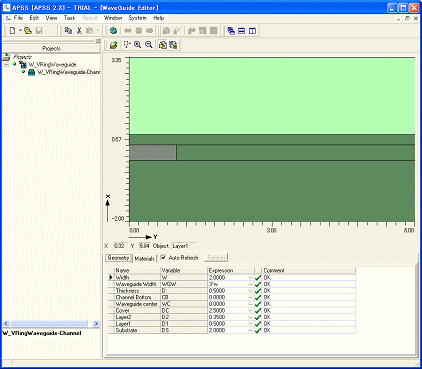The image size is (422, 369).
Task: Click the right arrow of the Projects panel scrollbar
Action: coord(96,324)
